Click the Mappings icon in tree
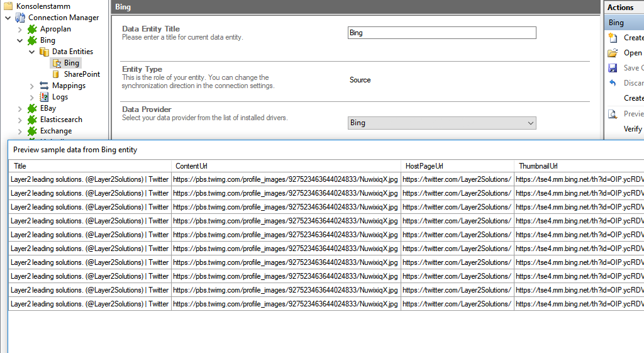Image resolution: width=644 pixels, height=353 pixels. [x=45, y=86]
